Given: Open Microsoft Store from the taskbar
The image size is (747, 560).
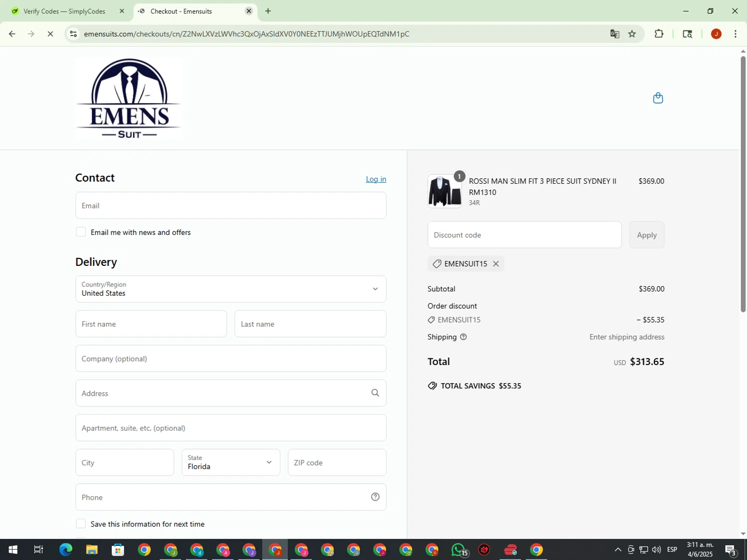Looking at the screenshot, I should tap(118, 550).
